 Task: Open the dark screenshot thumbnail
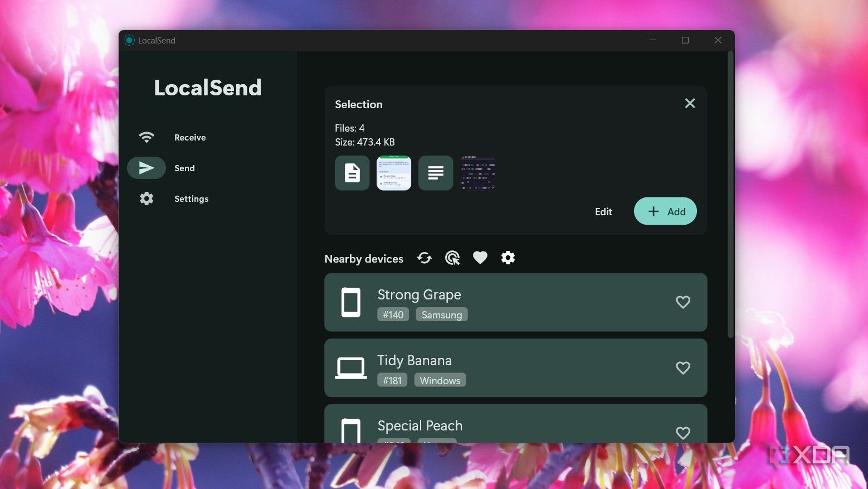point(477,173)
